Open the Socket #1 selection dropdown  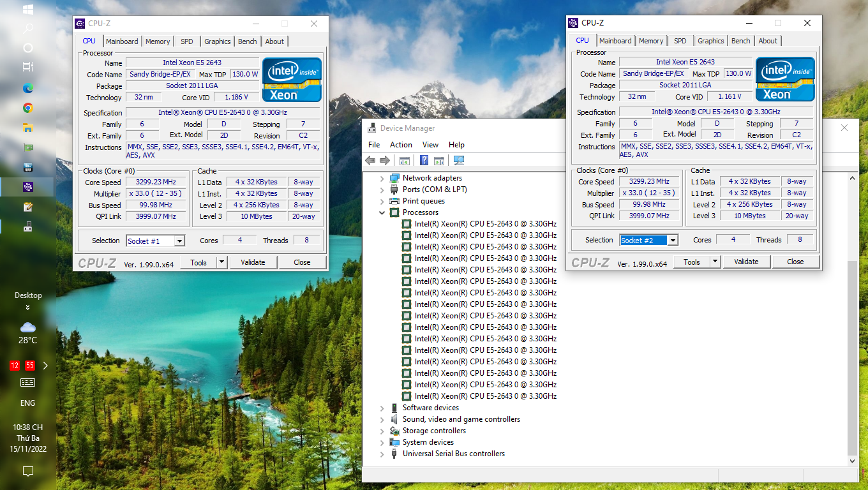point(179,241)
